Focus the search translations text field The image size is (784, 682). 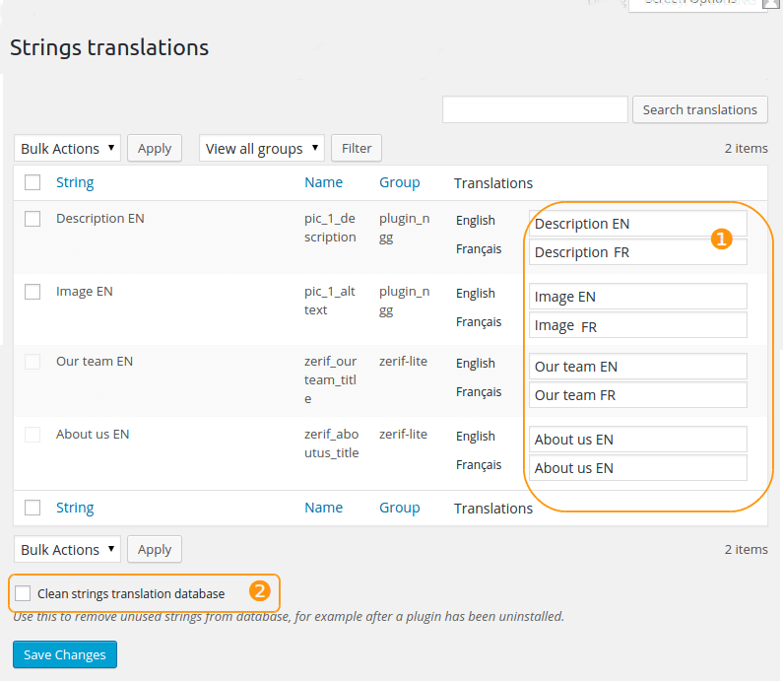pos(535,109)
